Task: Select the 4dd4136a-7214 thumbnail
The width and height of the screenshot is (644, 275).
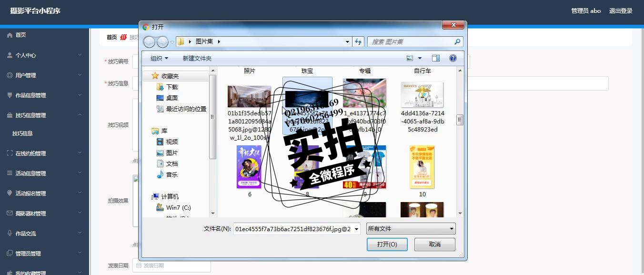Action: pyautogui.click(x=423, y=94)
